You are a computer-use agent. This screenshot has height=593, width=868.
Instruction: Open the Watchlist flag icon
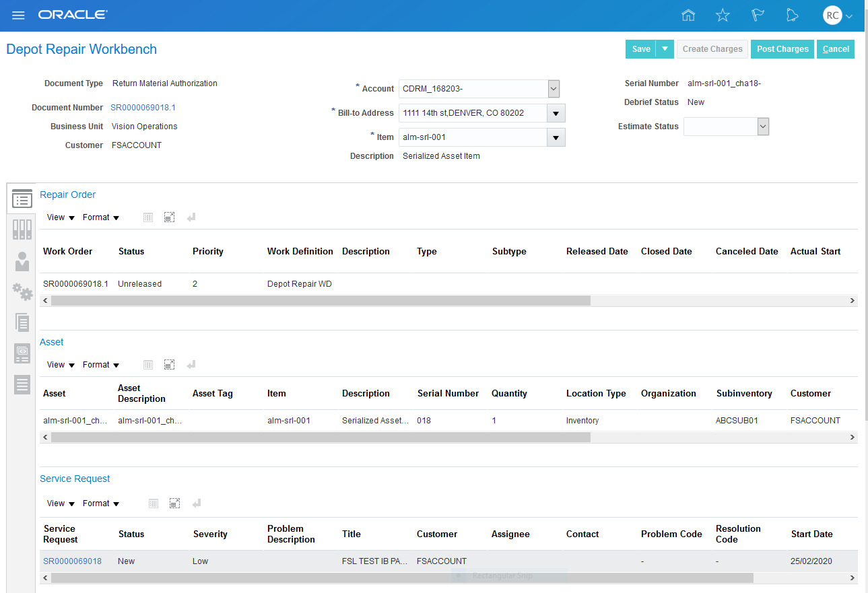758,15
